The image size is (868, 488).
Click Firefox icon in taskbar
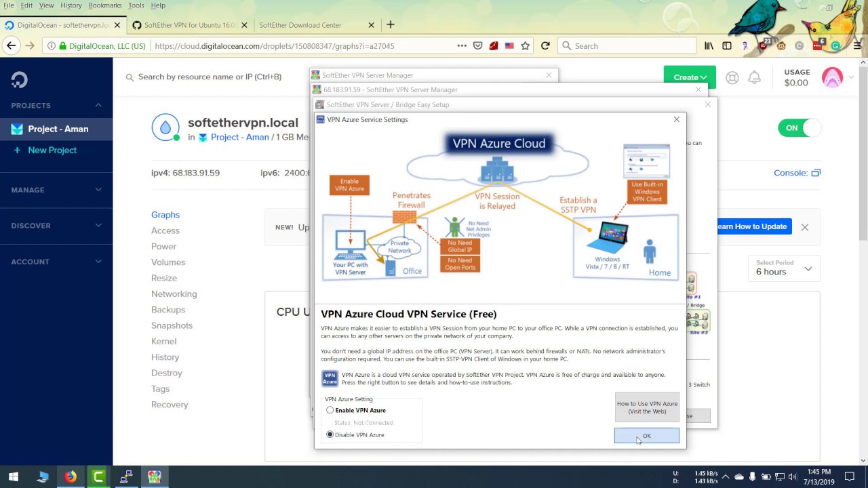[x=71, y=477]
